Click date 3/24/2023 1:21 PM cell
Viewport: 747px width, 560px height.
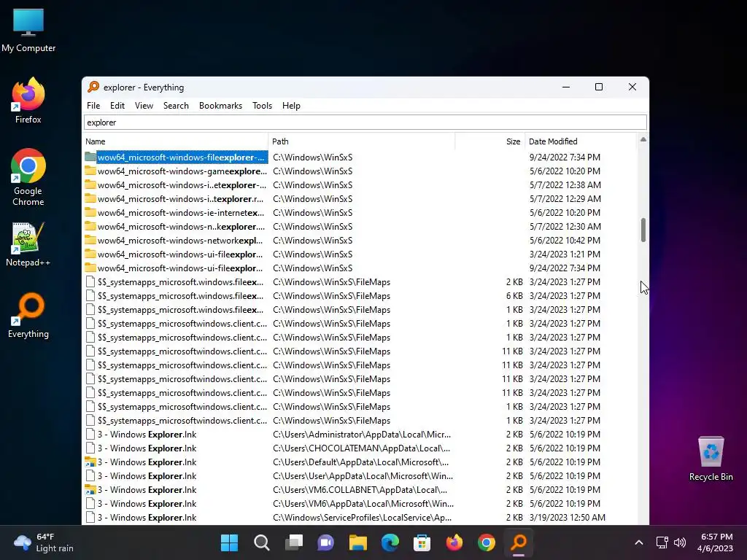coord(565,254)
